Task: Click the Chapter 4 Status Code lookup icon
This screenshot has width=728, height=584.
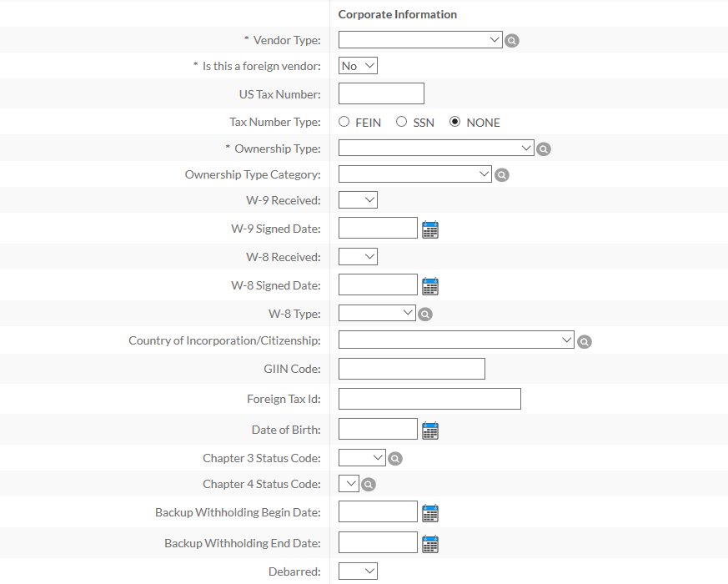Action: tap(369, 485)
